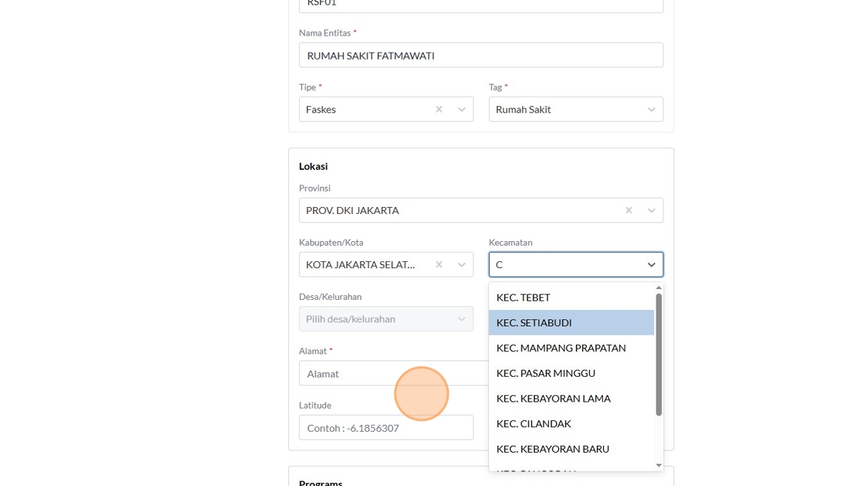Collapse the Kecamatan dropdown chevron
The image size is (868, 486).
(x=652, y=264)
